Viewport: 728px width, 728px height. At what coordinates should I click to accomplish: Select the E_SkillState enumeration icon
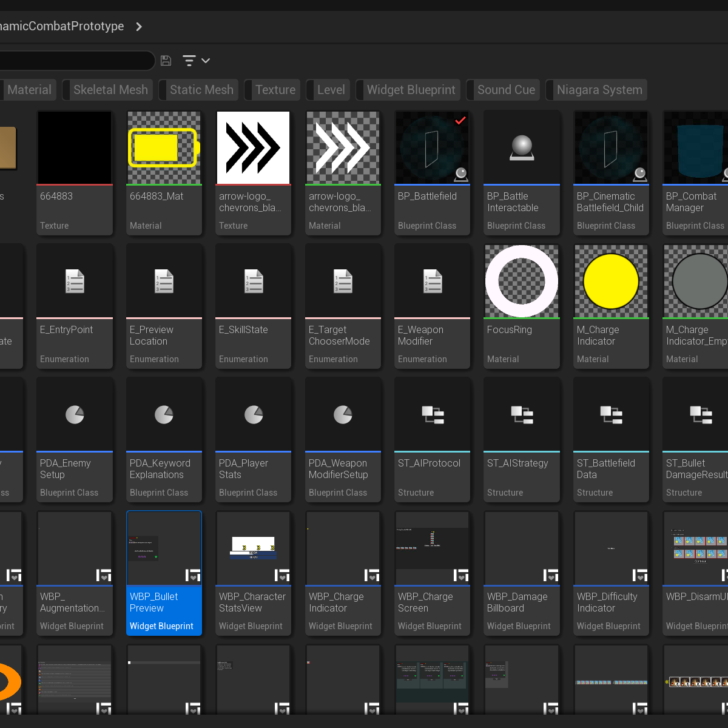tap(254, 281)
